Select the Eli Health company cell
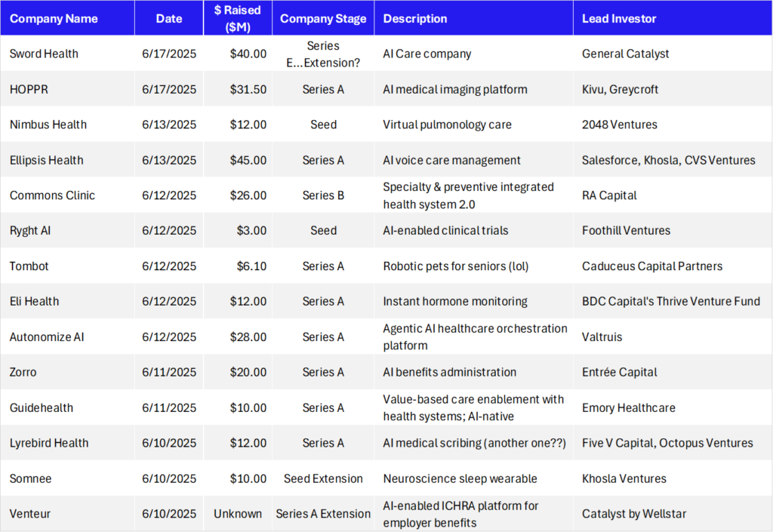 [x=67, y=302]
